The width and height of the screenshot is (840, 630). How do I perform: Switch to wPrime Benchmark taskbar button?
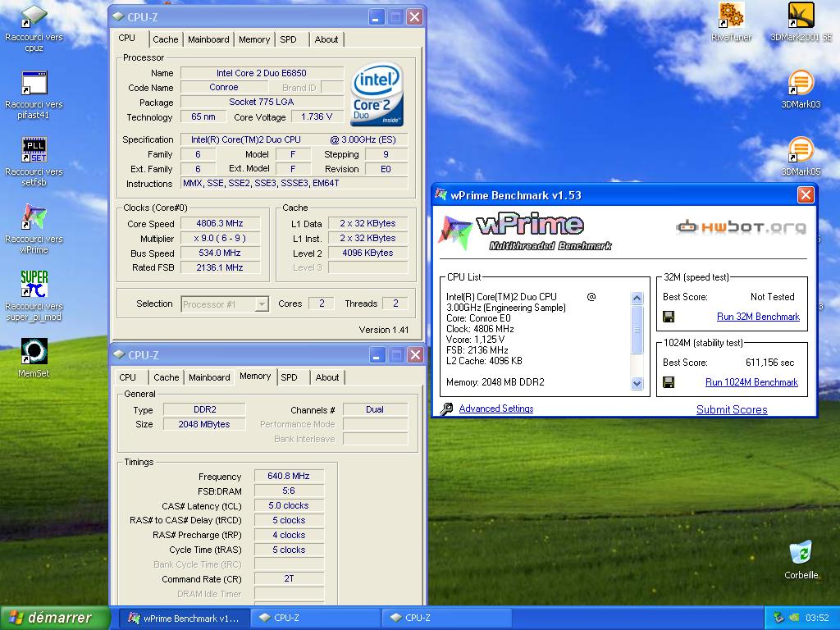(x=183, y=619)
